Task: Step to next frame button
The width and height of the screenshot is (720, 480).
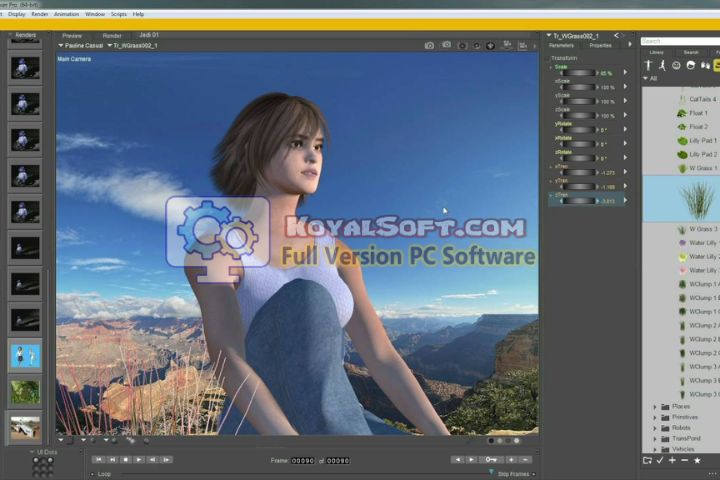Action: [x=166, y=460]
